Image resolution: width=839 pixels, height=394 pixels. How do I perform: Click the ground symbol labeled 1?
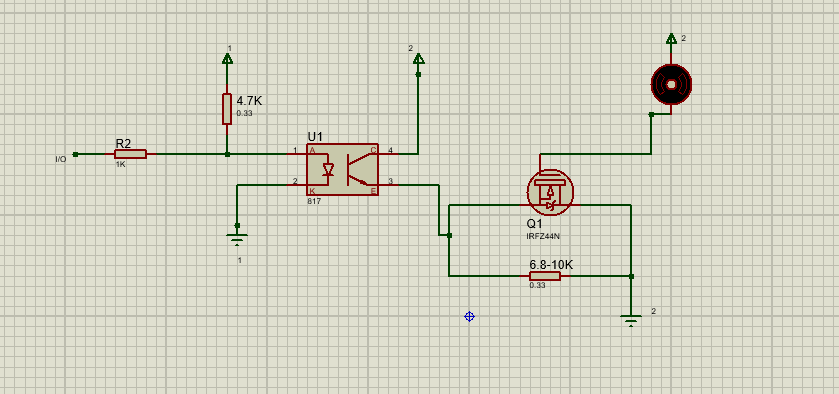tap(237, 239)
